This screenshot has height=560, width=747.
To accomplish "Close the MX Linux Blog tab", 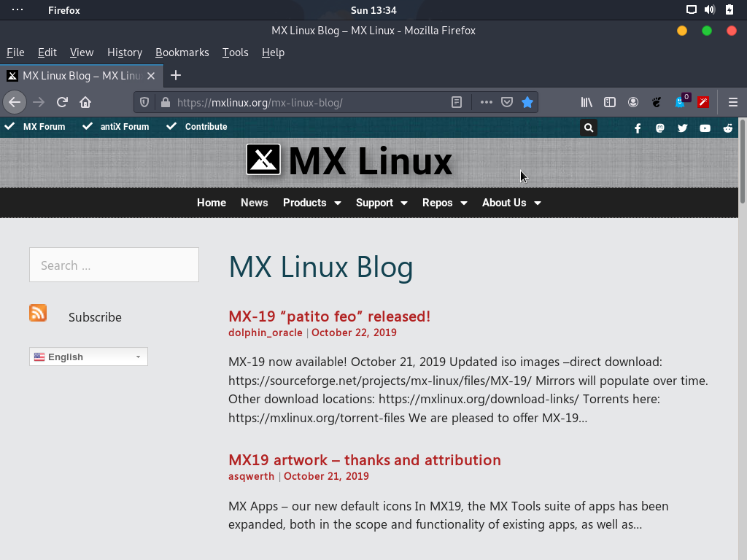I will [x=151, y=76].
